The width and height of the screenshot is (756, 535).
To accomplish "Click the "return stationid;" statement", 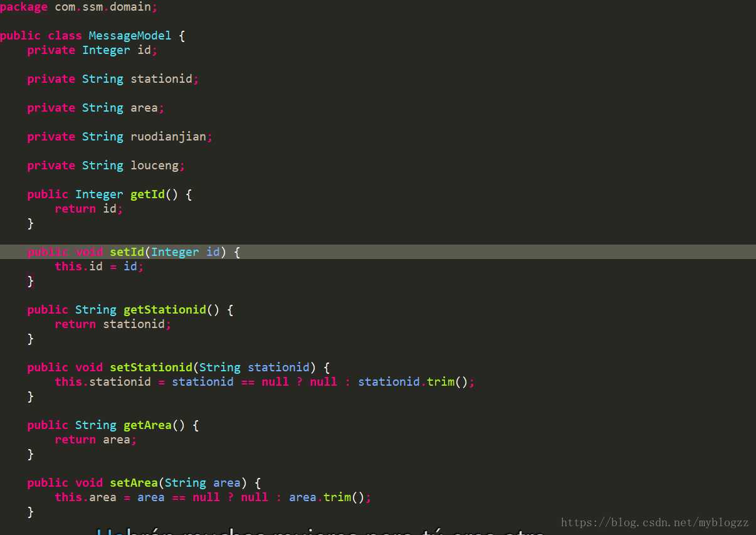I will (113, 324).
